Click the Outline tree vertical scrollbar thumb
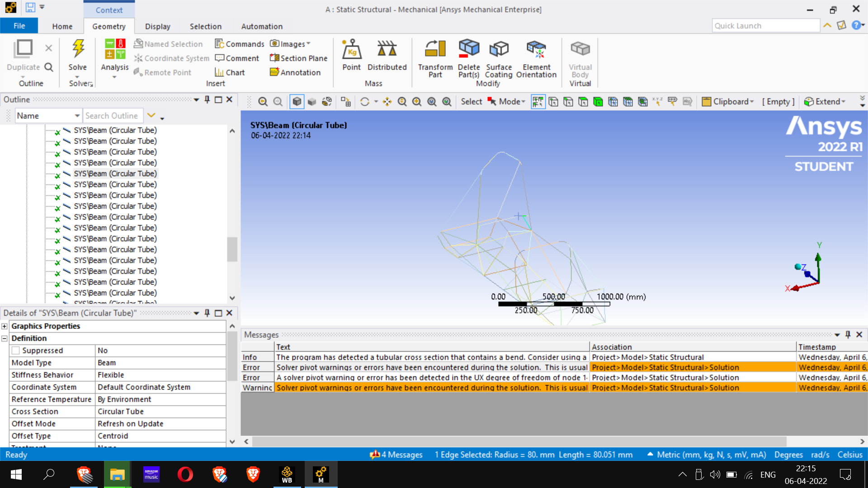 [232, 249]
